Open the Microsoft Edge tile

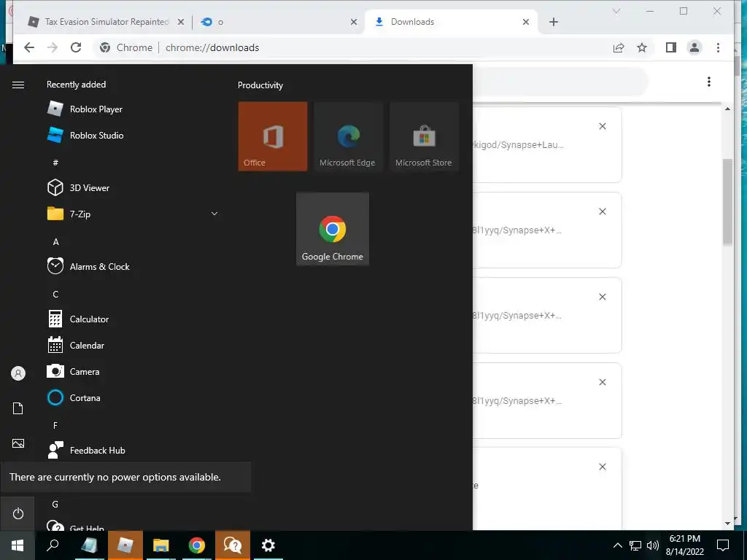pos(348,136)
